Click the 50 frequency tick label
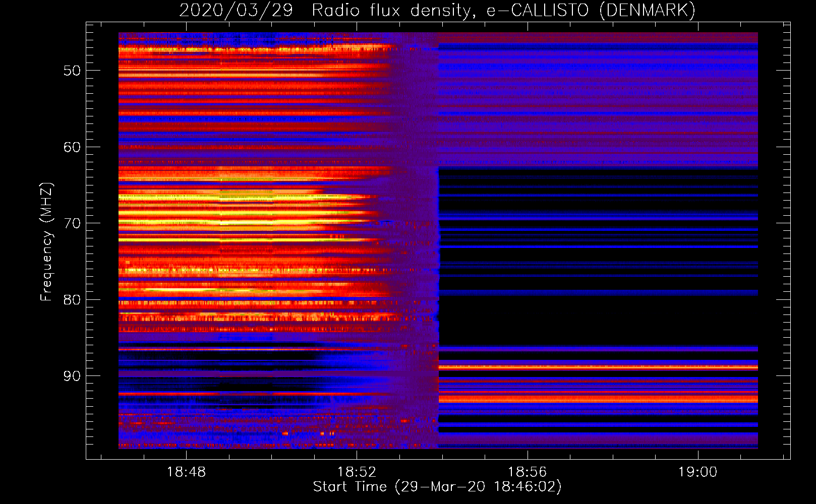The width and height of the screenshot is (816, 504). click(72, 71)
